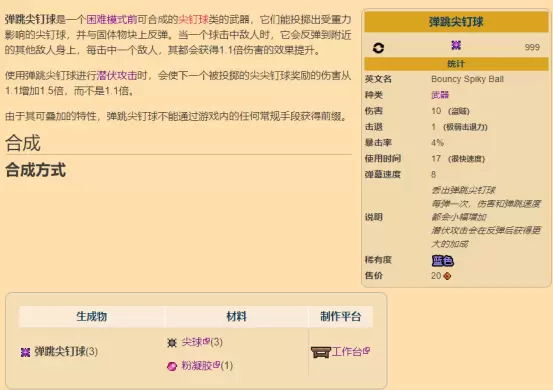Open the 粉凝胶 material link
Viewport: 553px width, 390px height.
coord(200,366)
